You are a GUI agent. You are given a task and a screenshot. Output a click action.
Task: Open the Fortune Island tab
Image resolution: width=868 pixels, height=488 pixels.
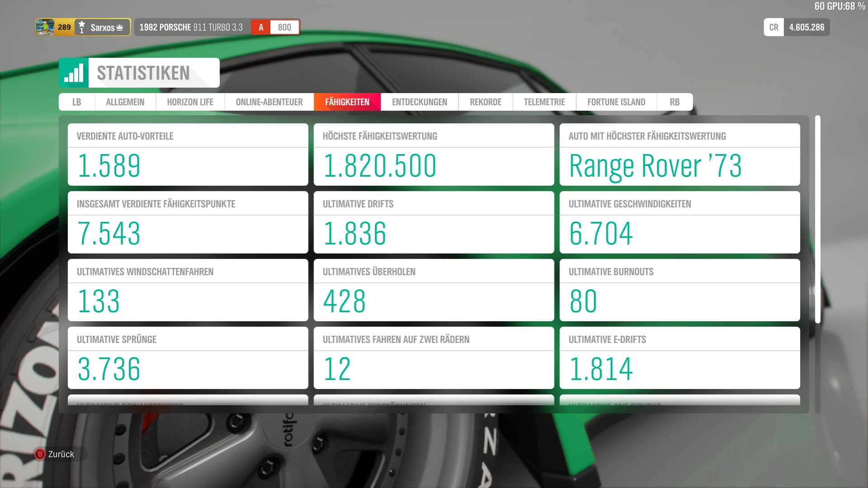[x=616, y=102]
